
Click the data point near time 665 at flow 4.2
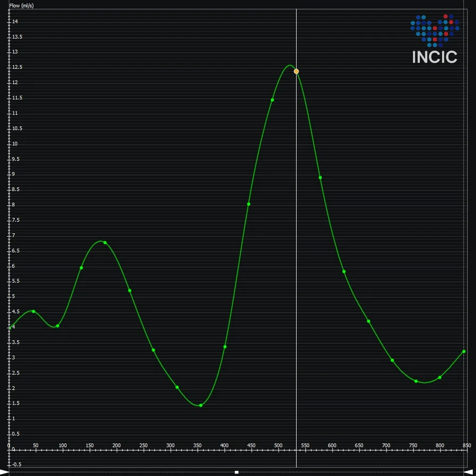coord(369,321)
